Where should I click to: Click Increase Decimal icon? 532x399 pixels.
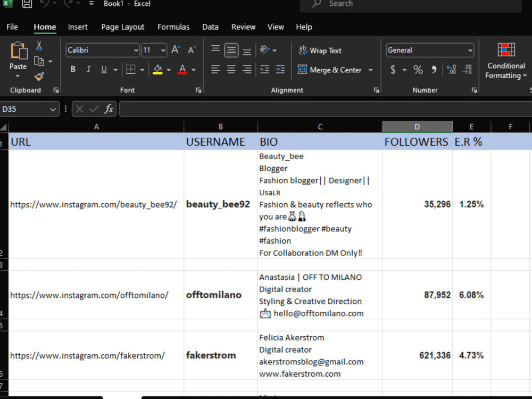coord(451,70)
